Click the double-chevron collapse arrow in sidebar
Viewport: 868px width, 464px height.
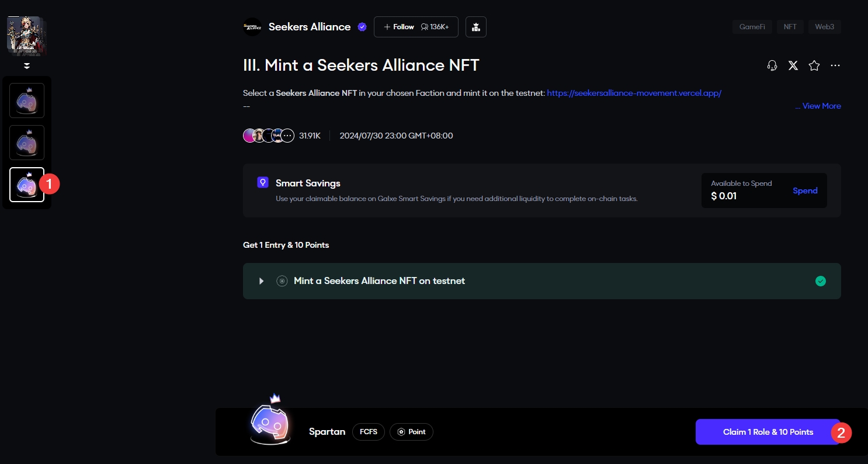coord(27,66)
